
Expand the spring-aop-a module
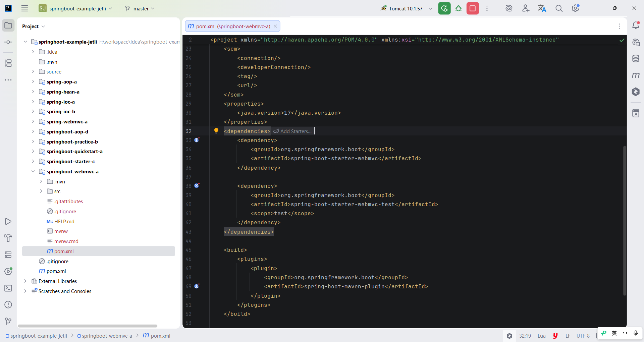tap(33, 81)
